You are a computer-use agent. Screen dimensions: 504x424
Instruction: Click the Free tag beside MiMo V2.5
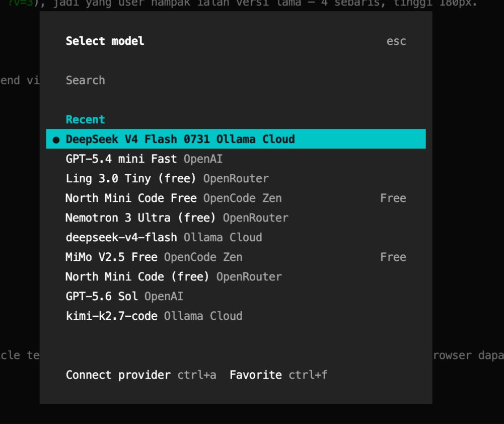point(393,257)
